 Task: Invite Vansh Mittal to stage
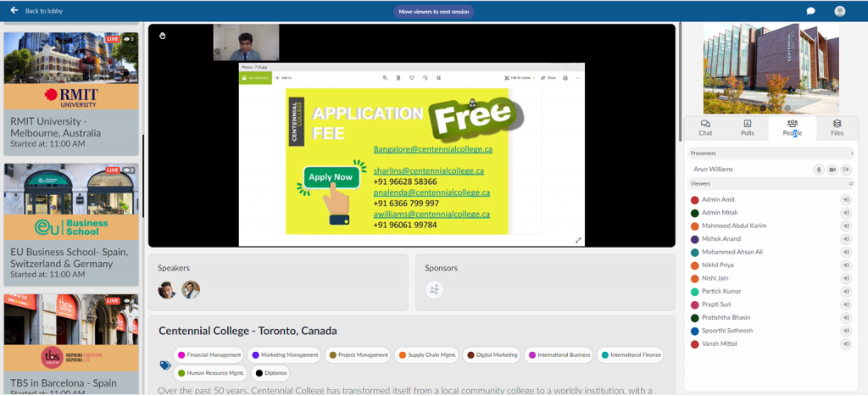point(846,344)
